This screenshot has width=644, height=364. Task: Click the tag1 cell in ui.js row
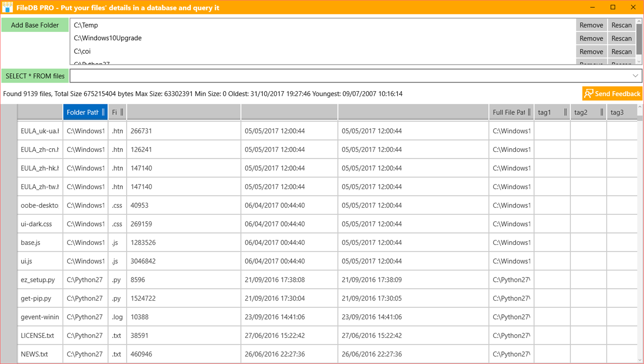pyautogui.click(x=552, y=261)
